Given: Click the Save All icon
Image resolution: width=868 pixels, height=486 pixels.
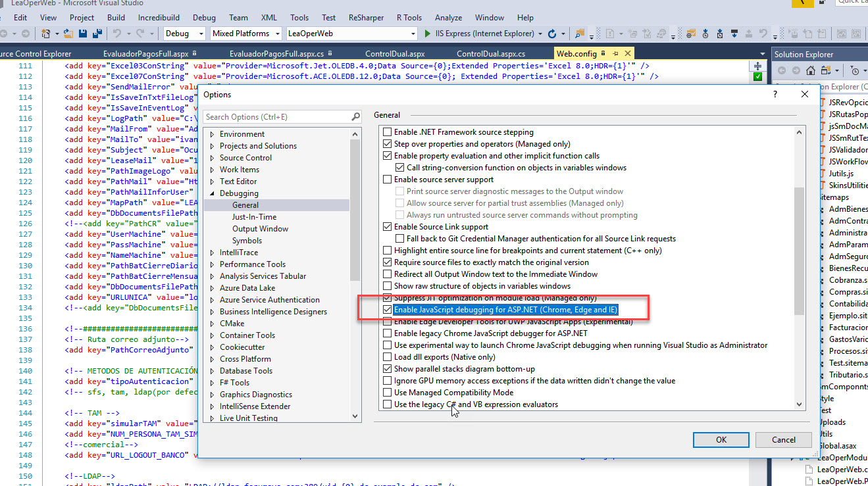Looking at the screenshot, I should (x=97, y=33).
